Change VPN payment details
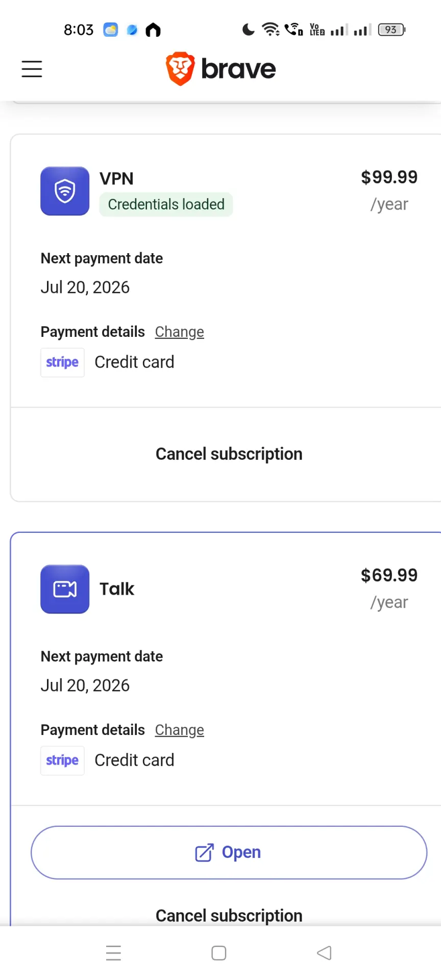The width and height of the screenshot is (441, 980). point(180,332)
